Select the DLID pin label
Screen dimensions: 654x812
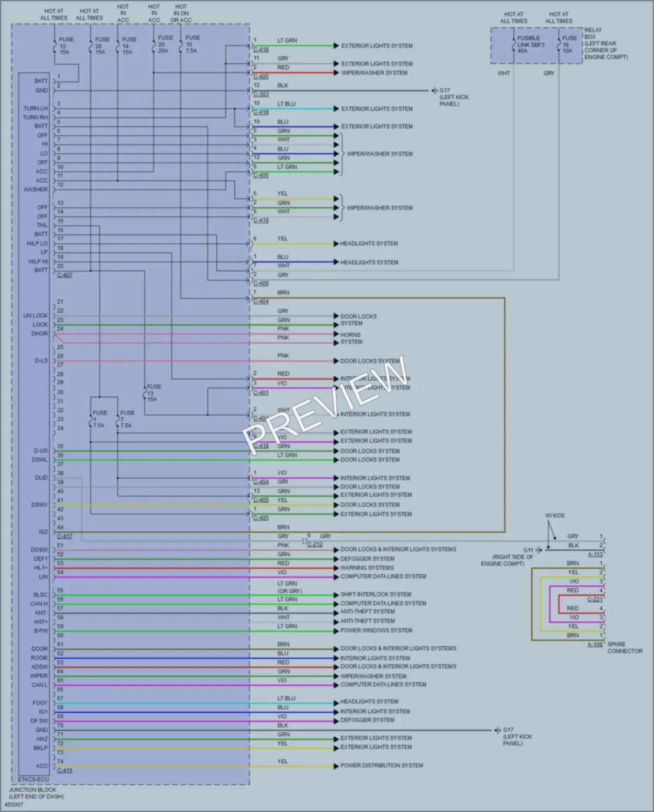tap(41, 478)
